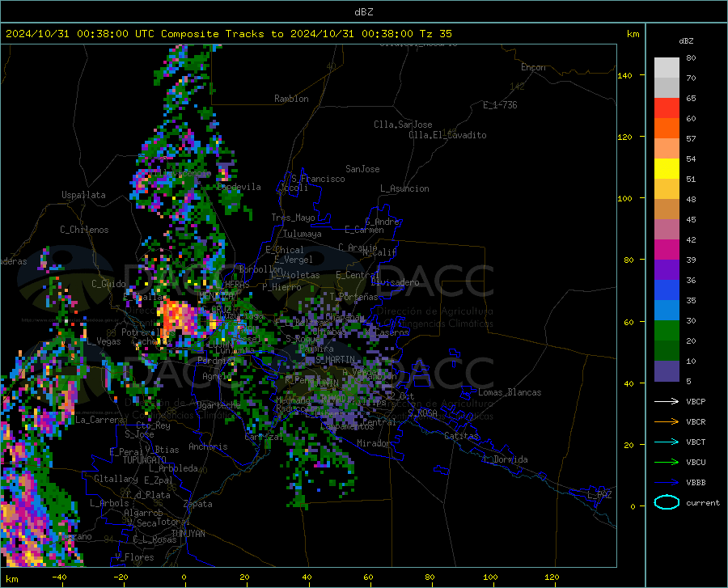Click the 'Catitas' map label
This screenshot has height=588, width=728.
(461, 436)
